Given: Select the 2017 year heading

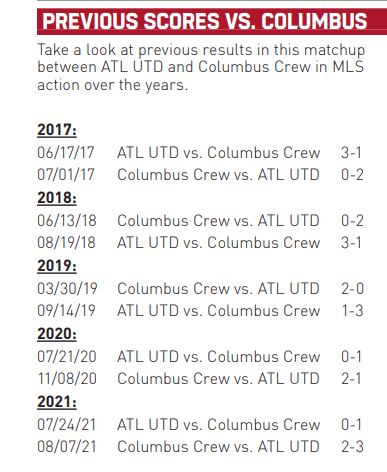Looking at the screenshot, I should (57, 130).
